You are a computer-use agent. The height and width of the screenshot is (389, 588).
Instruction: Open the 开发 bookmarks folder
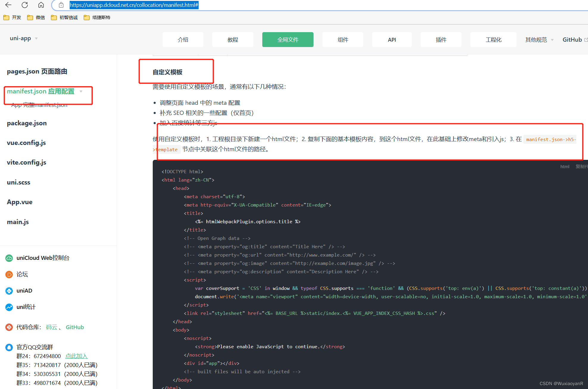pos(12,17)
